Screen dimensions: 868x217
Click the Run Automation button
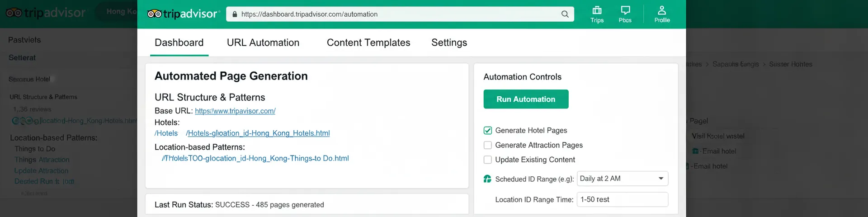526,99
